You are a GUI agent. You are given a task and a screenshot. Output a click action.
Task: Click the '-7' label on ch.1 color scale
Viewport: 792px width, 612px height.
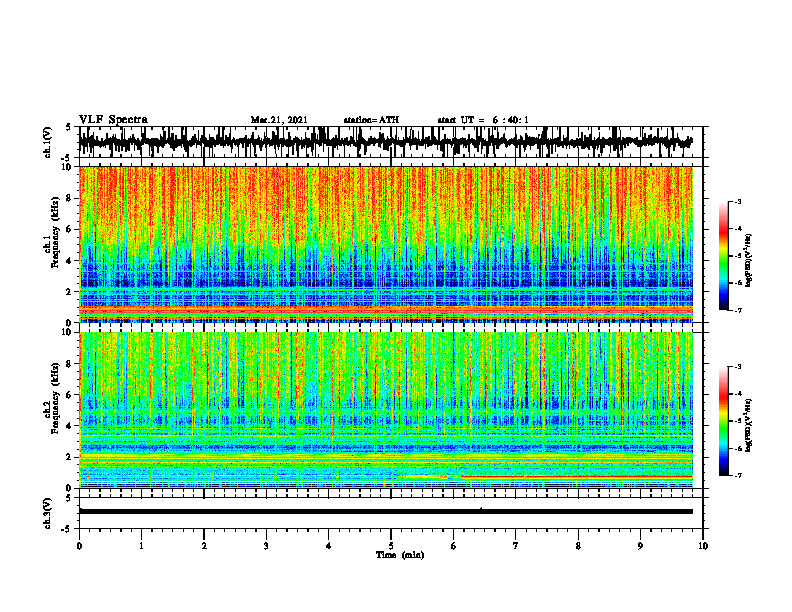[737, 310]
